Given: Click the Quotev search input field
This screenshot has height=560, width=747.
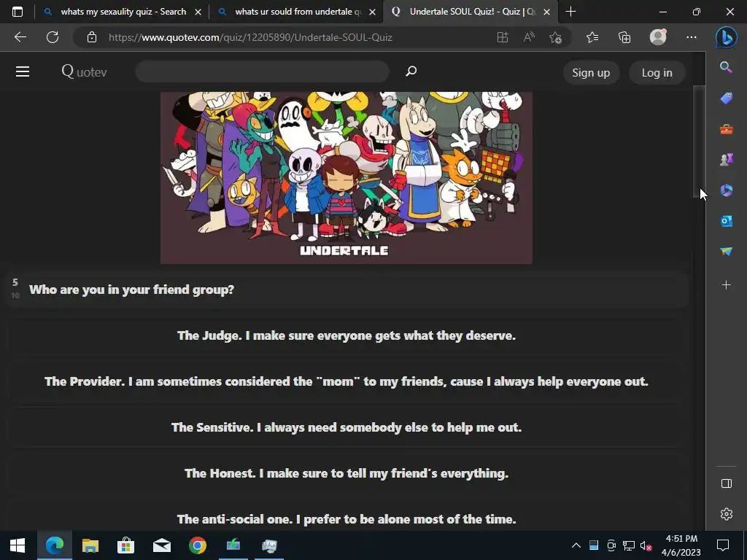Looking at the screenshot, I should coord(263,71).
